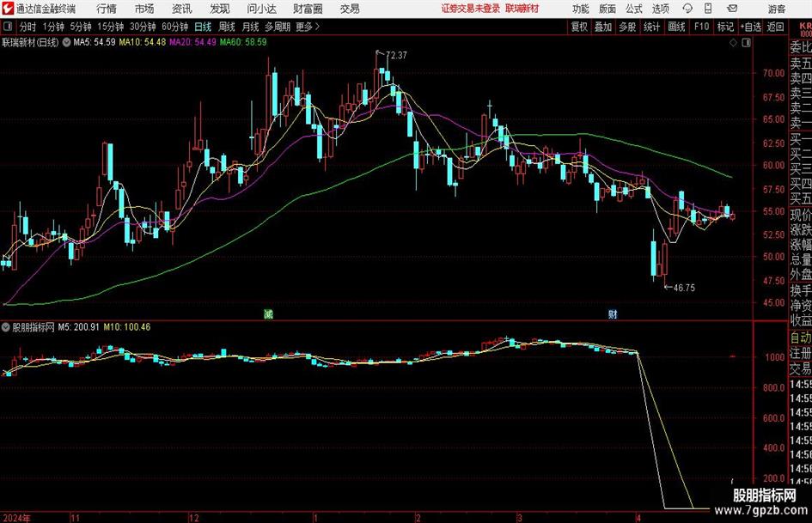Click the 46.75 low price label
This screenshot has height=523, width=812.
(x=684, y=288)
